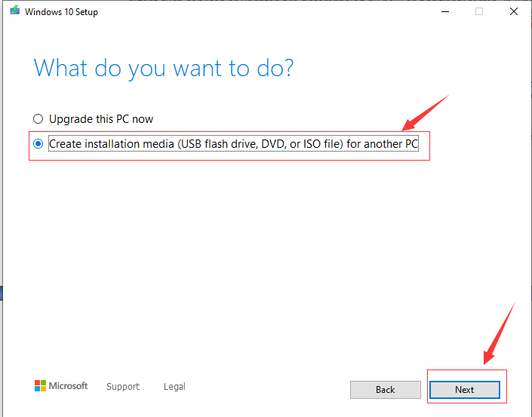Minimize the Windows 10 Setup window
This screenshot has width=532, height=417.
(445, 11)
